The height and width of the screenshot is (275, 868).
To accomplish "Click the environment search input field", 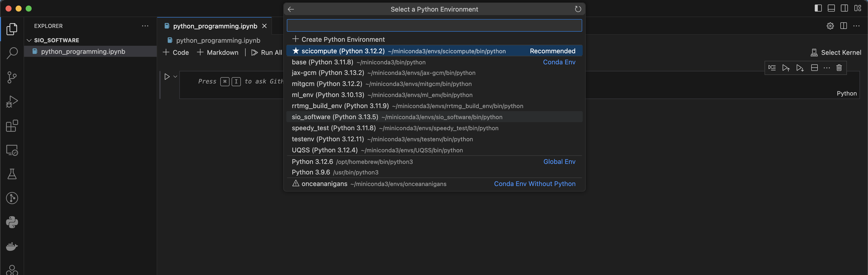I will (434, 25).
